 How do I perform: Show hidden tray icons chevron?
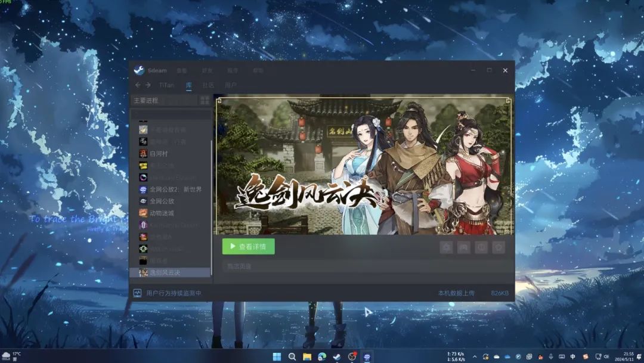pyautogui.click(x=475, y=356)
